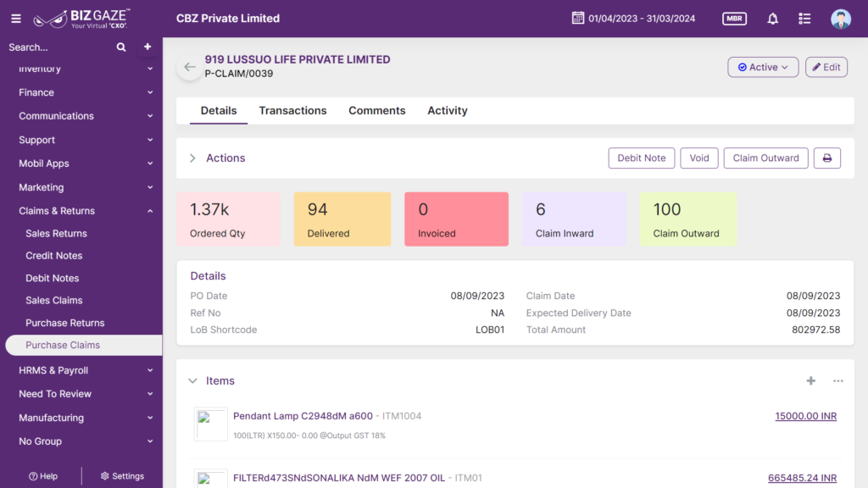Screen dimensions: 868x488
Task: Focus the sidebar Search field
Action: click(x=60, y=47)
